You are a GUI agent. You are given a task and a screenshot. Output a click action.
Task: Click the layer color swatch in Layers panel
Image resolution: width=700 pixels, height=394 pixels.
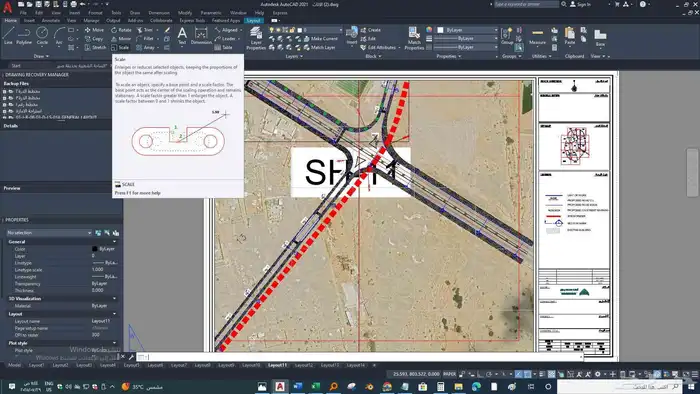tap(300, 30)
